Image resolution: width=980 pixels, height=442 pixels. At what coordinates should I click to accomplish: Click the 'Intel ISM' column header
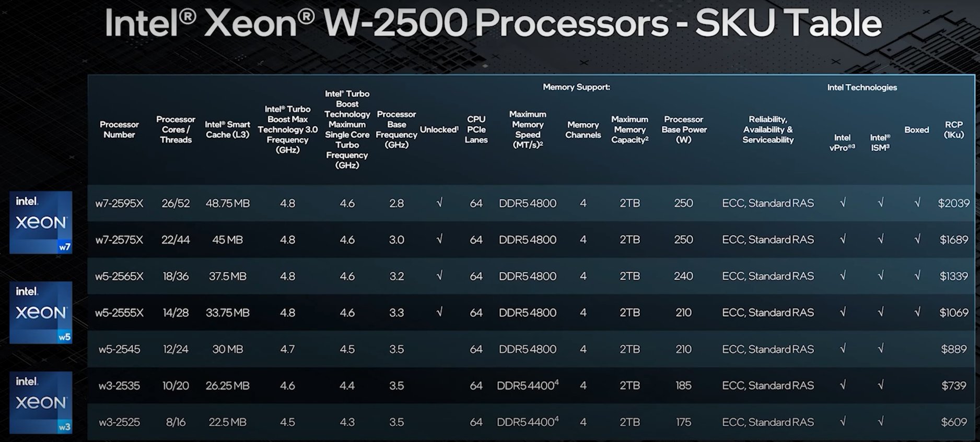point(880,142)
